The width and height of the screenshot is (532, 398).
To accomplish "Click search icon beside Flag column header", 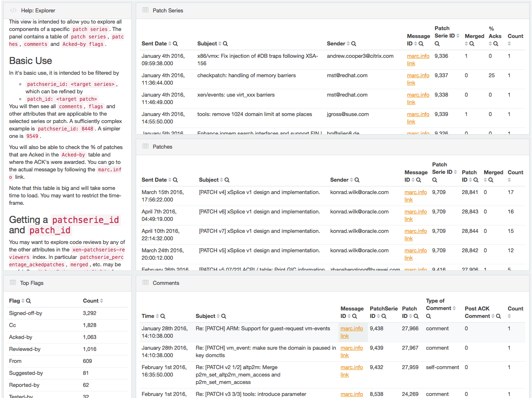I will pos(28,301).
